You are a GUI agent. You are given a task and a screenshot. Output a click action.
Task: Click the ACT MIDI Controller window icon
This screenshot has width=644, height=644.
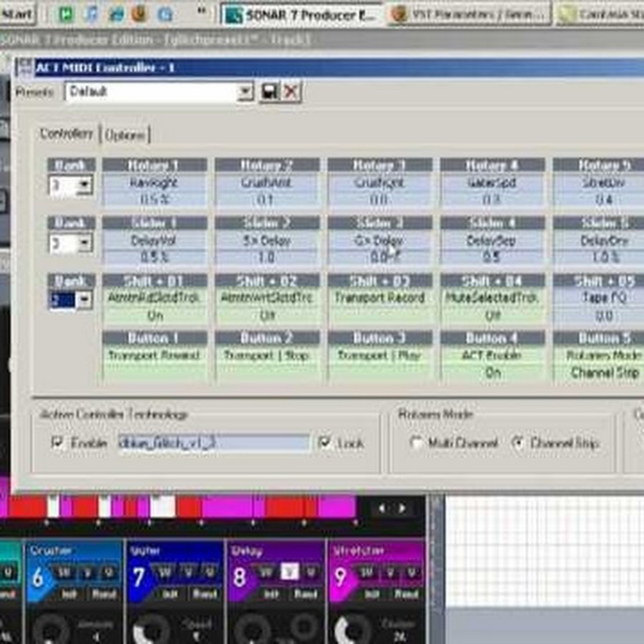click(x=24, y=67)
